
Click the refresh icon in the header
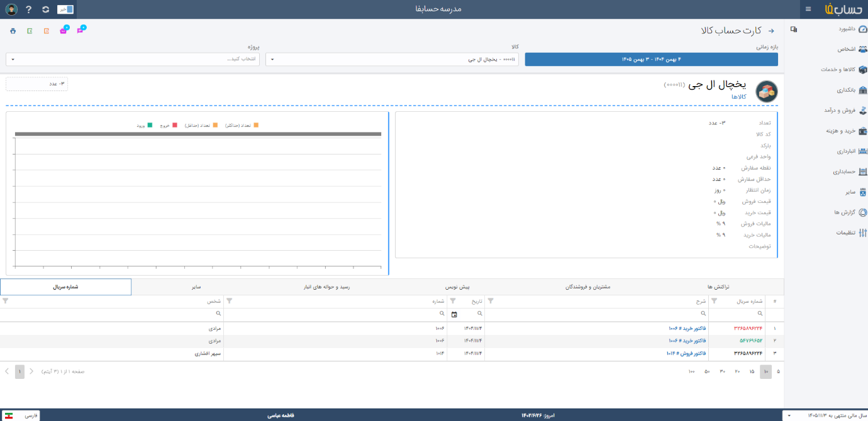(45, 9)
